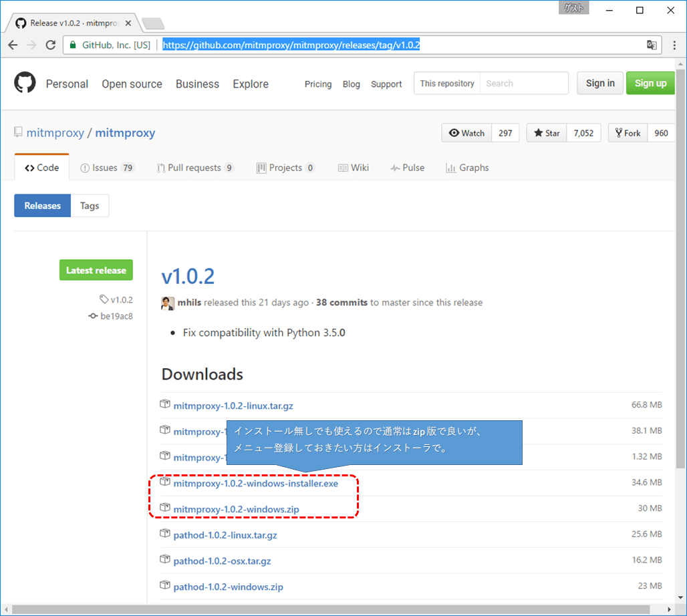This screenshot has height=616, width=687.
Task: Open the Open source navigation link
Action: click(132, 84)
